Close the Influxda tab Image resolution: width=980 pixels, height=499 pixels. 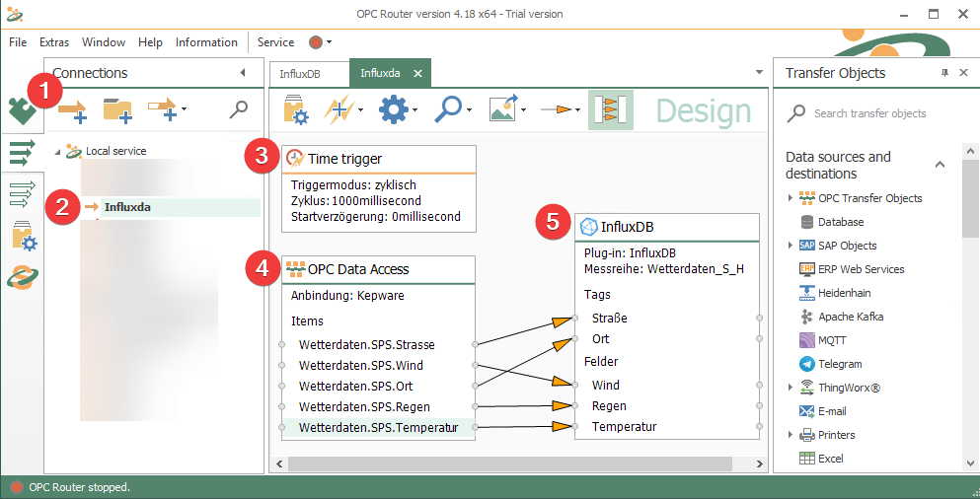[417, 73]
